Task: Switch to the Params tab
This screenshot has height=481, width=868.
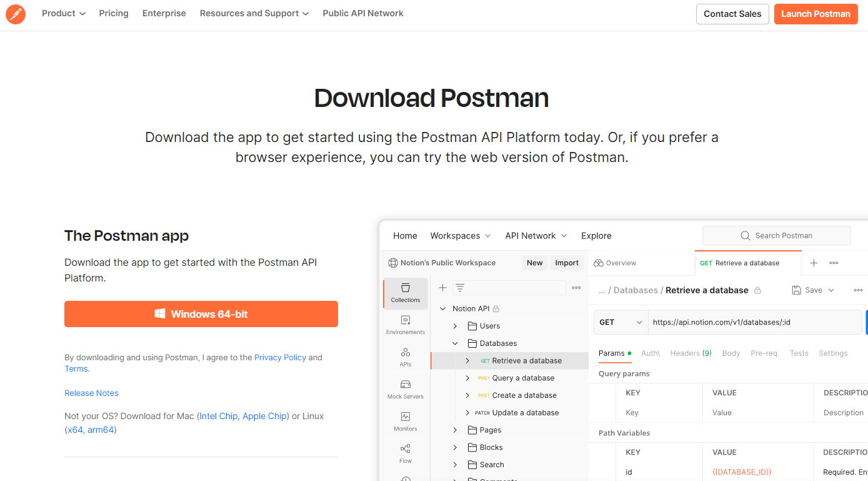Action: click(x=615, y=353)
